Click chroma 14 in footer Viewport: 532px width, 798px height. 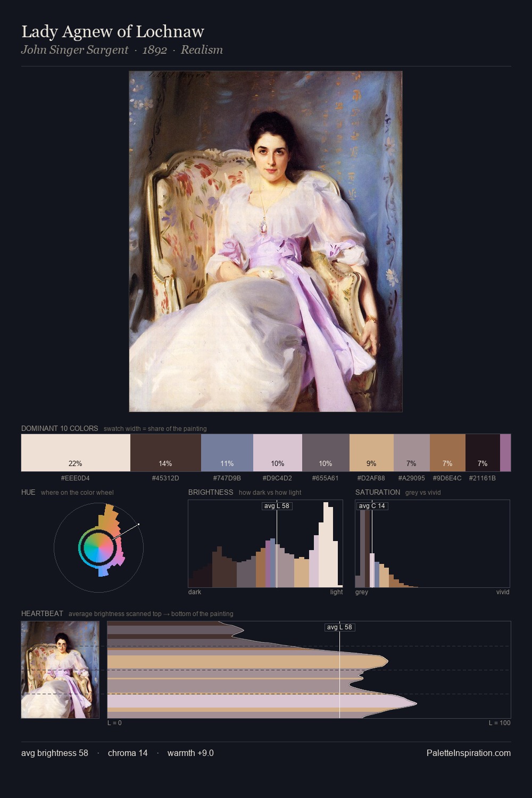128,753
